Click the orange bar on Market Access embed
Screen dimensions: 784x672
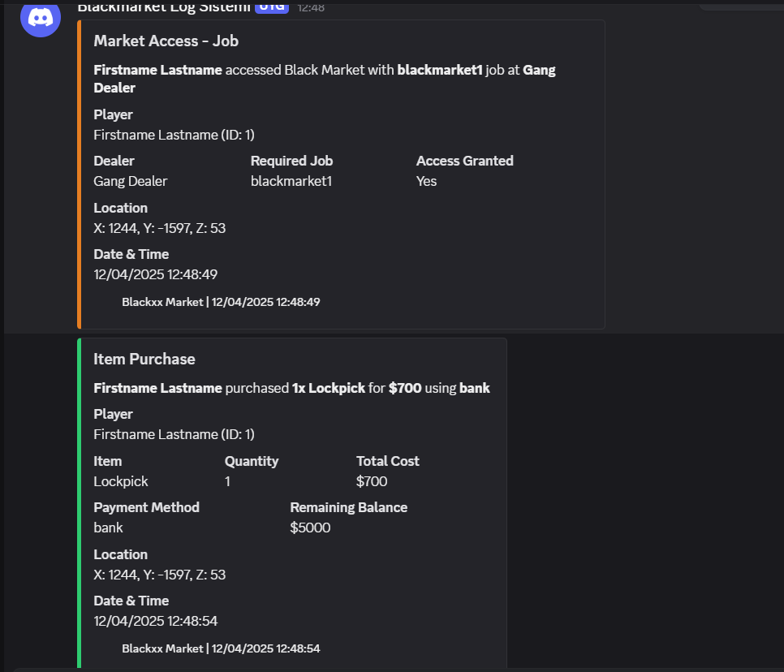(x=79, y=174)
